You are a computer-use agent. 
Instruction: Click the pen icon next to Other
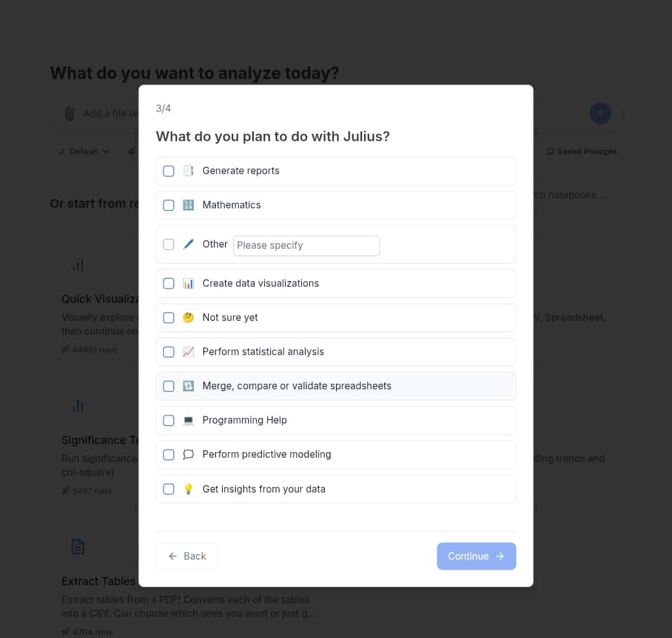click(x=188, y=244)
